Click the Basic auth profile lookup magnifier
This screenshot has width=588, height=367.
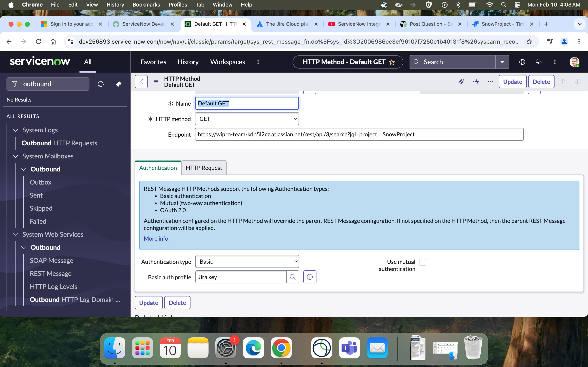[293, 277]
